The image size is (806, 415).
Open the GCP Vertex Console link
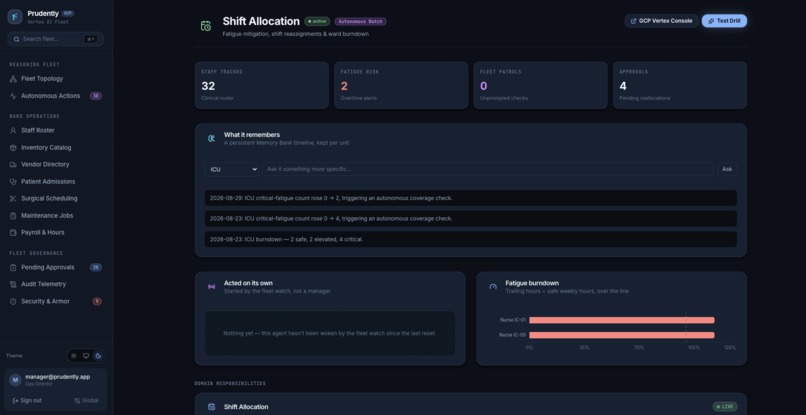(x=662, y=21)
